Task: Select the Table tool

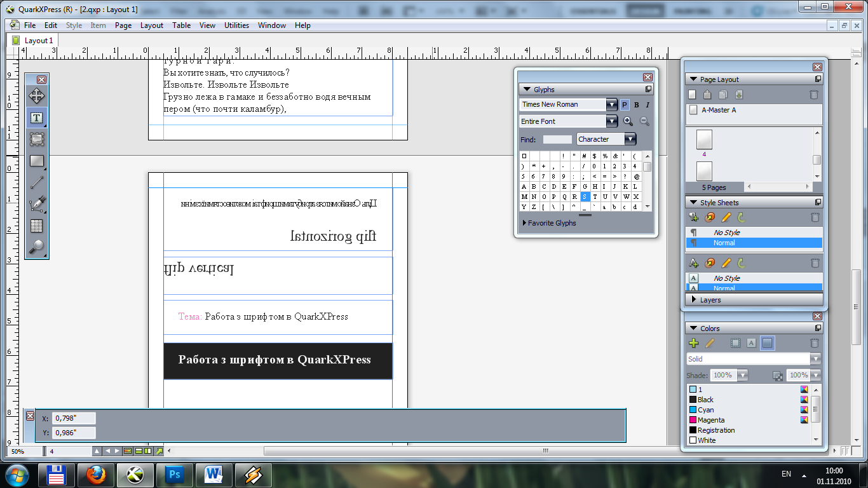Action: [36, 226]
